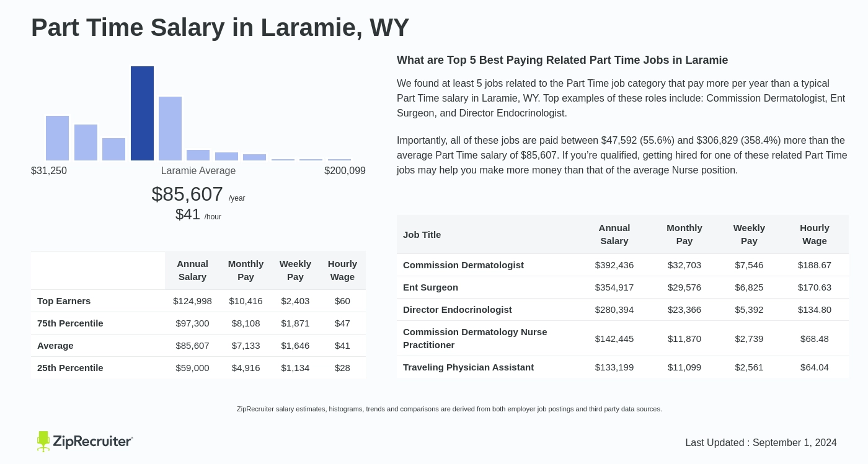The image size is (868, 464).
Task: Click Traveling Physician Assistant annual salary $133,199
Action: pos(614,367)
